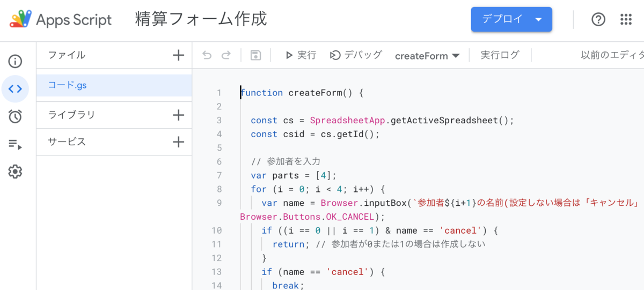The width and height of the screenshot is (644, 290).
Task: Click 'SpreadsheetApp' in line 3
Action: pos(347,120)
